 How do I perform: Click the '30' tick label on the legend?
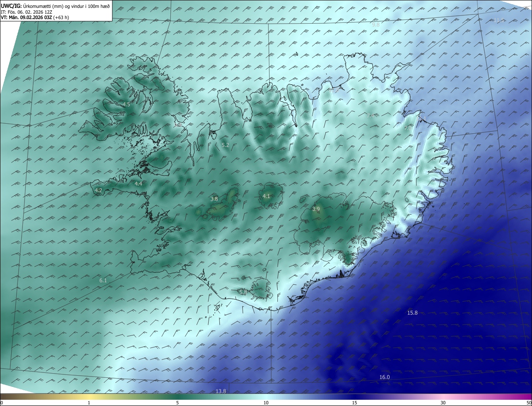(x=443, y=403)
